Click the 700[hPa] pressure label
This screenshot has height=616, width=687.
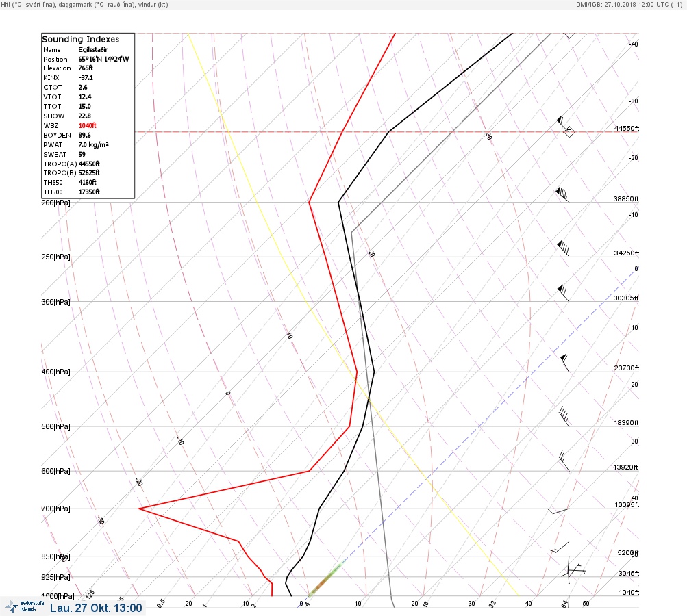pos(55,509)
